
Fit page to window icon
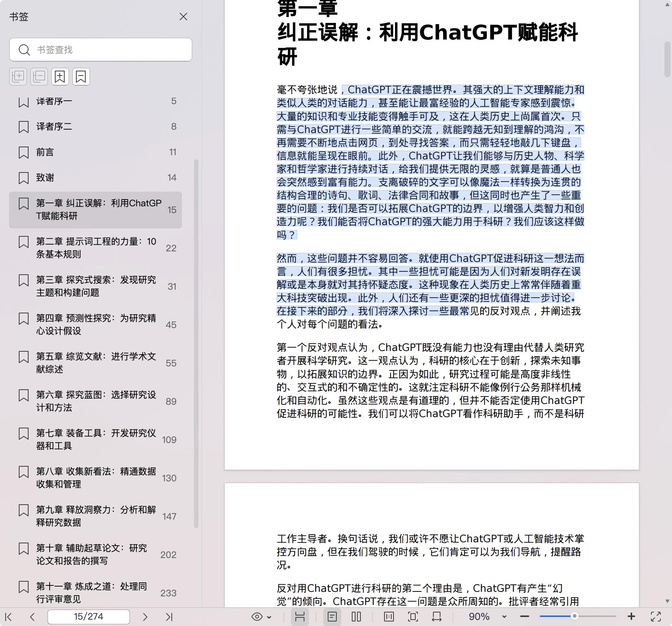(x=413, y=617)
